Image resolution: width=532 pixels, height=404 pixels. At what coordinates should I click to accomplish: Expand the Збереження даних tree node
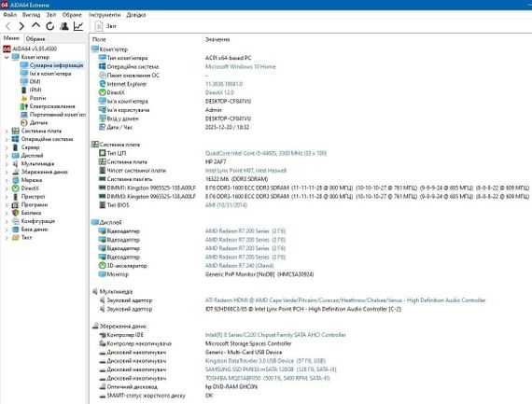click(7, 172)
